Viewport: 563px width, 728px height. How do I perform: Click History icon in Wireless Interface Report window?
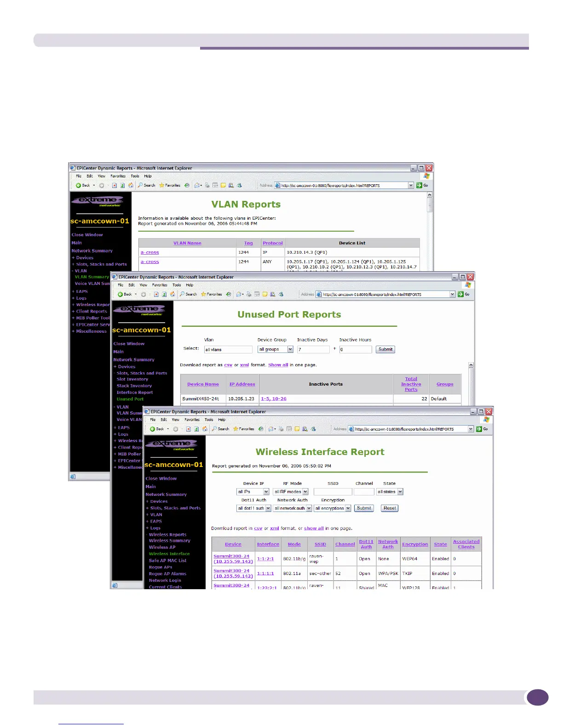(261, 429)
